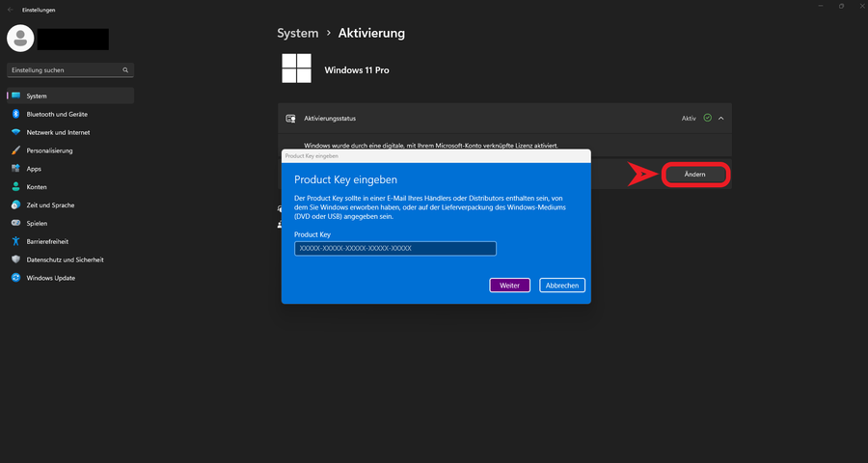Click the back arrow beside Einstellungen
The image size is (868, 463).
click(x=10, y=10)
